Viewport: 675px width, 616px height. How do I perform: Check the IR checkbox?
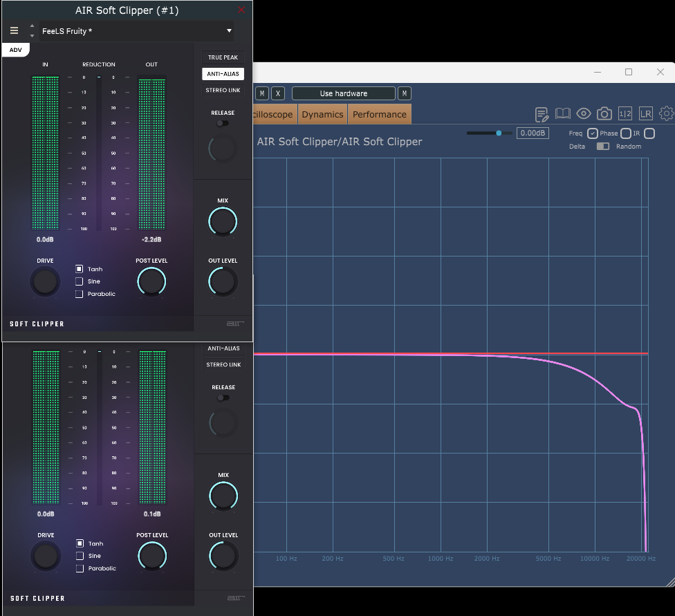click(x=649, y=133)
